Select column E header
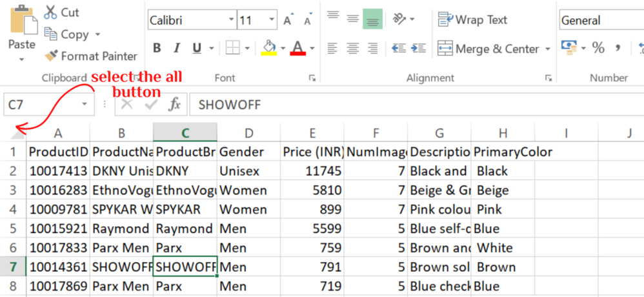 pyautogui.click(x=312, y=133)
